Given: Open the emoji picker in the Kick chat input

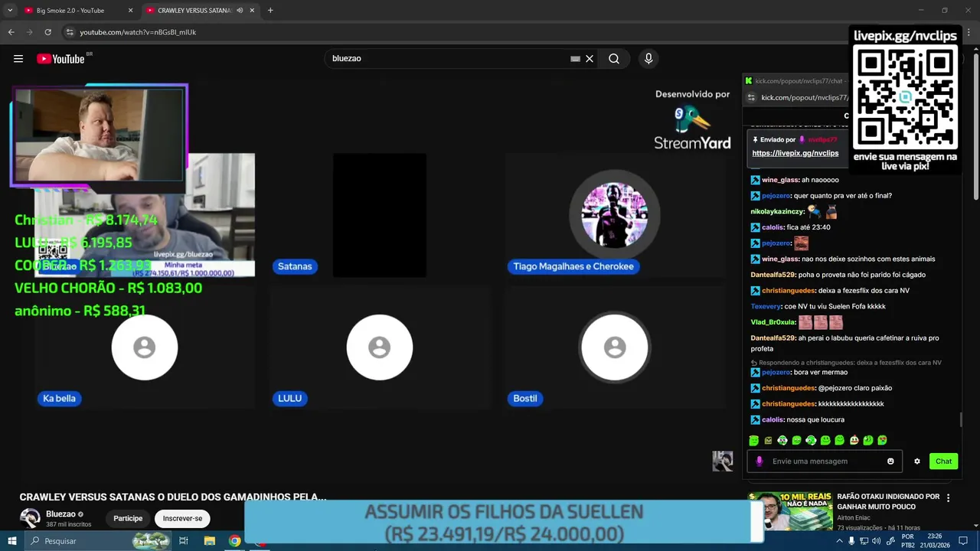Looking at the screenshot, I should (890, 461).
